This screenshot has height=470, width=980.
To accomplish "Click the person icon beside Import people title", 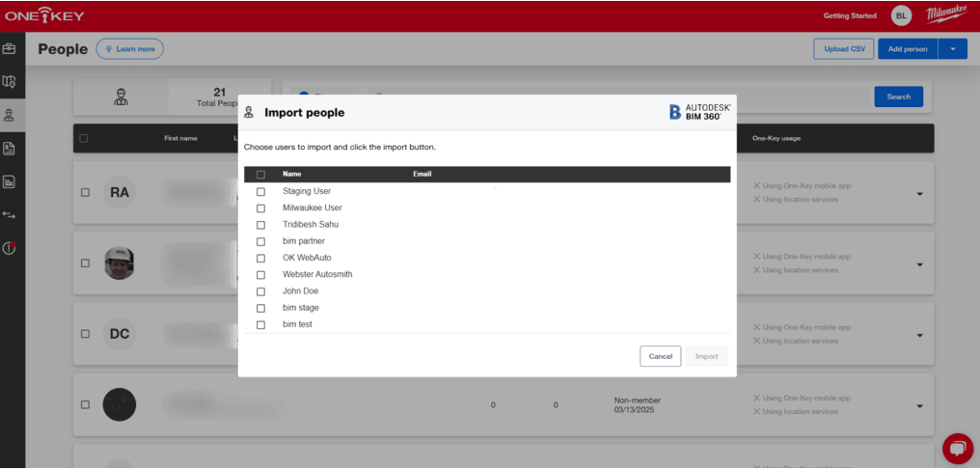I will coord(250,113).
